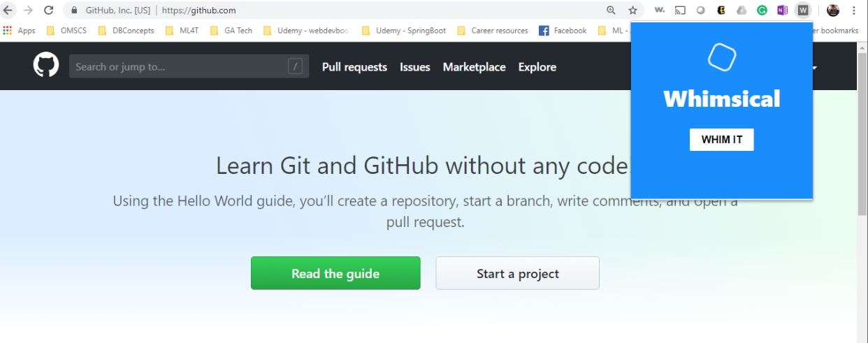Open the DBConcepts bookmark folder
The height and width of the screenshot is (343, 868).
pyautogui.click(x=126, y=31)
